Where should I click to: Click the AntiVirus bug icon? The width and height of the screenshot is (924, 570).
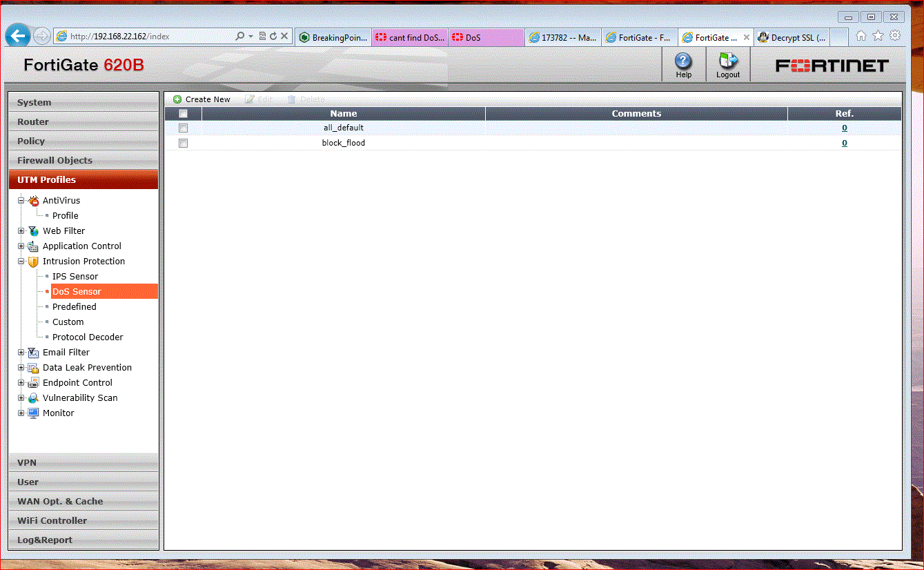coord(33,201)
